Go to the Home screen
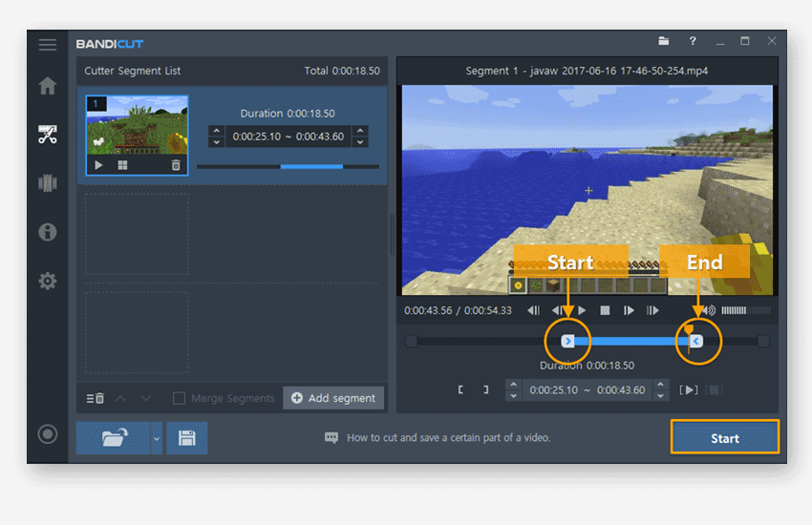The width and height of the screenshot is (812, 525). click(x=47, y=85)
